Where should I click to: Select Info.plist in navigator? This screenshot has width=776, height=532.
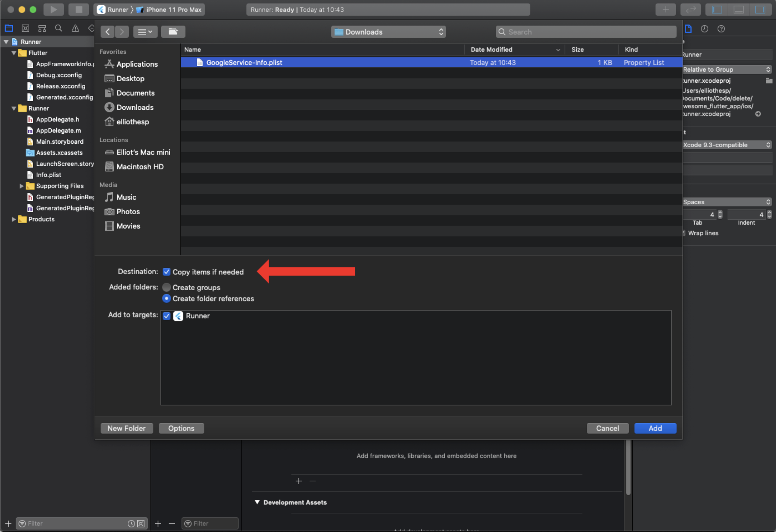pos(44,175)
